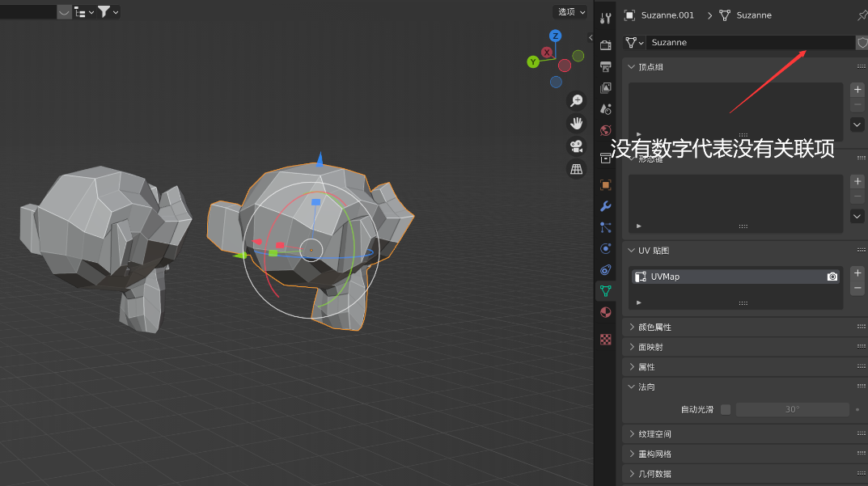Screen dimensions: 868x486
Task: Open the World properties globe tab
Action: pyautogui.click(x=606, y=130)
